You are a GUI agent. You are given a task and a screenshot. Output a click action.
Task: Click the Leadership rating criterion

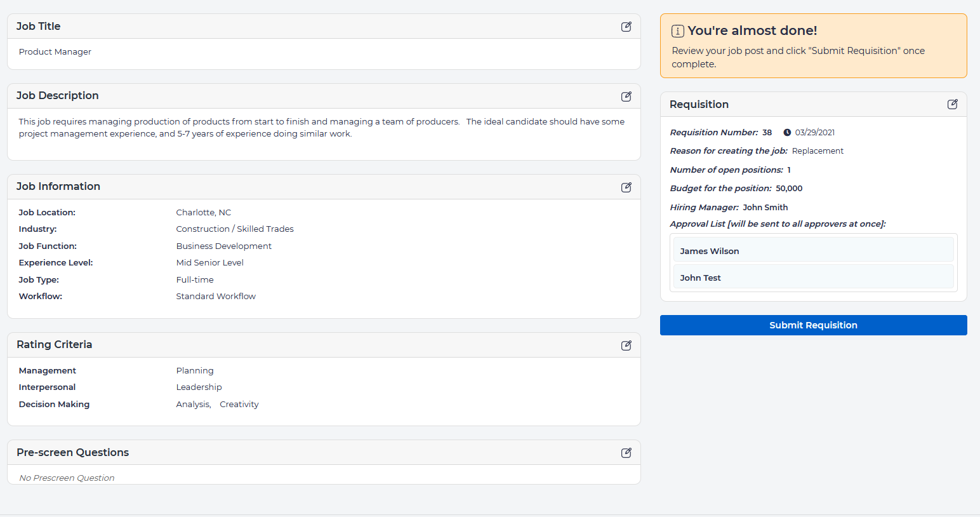click(x=199, y=387)
